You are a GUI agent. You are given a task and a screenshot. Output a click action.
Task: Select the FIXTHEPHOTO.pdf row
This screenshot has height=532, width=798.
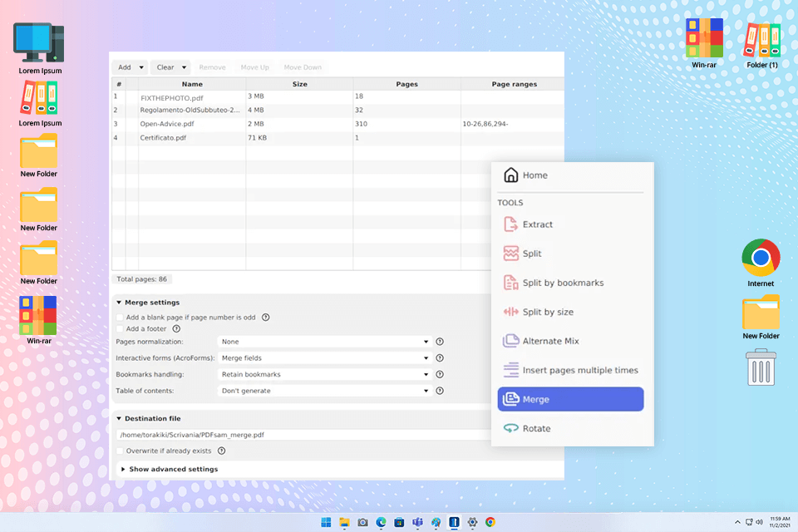[x=338, y=96]
